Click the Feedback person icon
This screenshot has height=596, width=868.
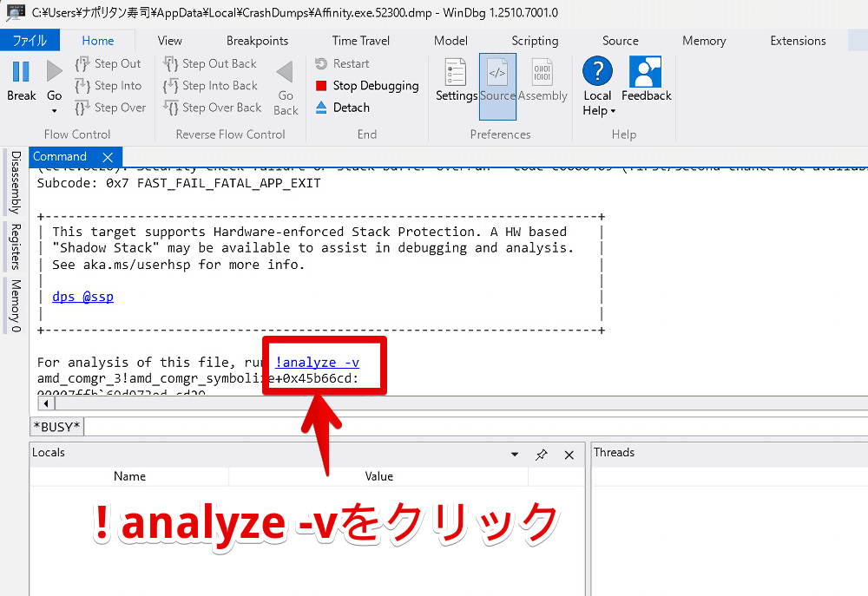pyautogui.click(x=646, y=72)
